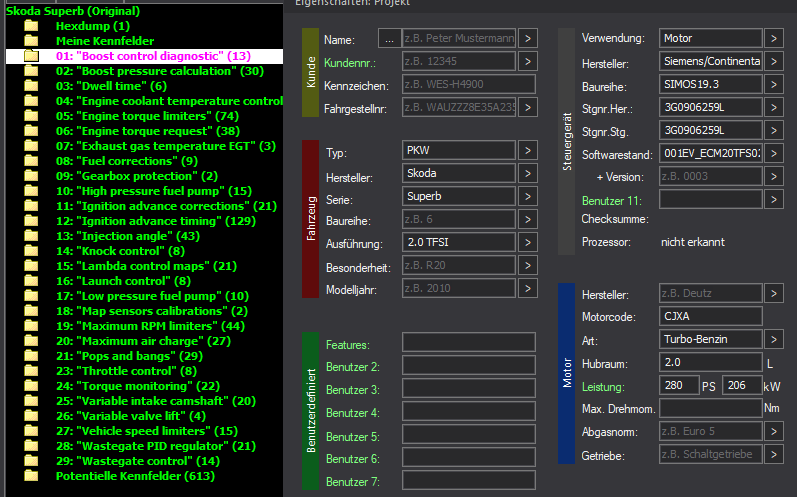Open the arrow list for Fahrgestellnr. field

(x=528, y=107)
